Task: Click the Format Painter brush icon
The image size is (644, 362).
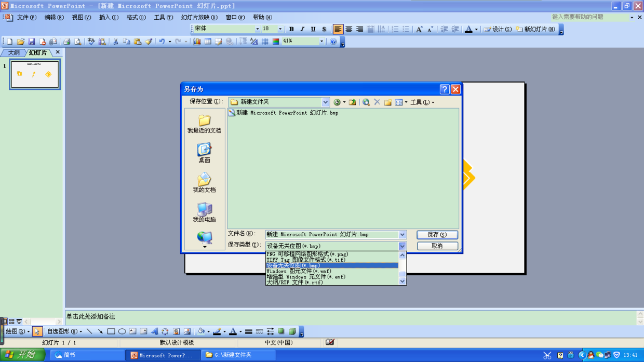Action: (x=149, y=42)
